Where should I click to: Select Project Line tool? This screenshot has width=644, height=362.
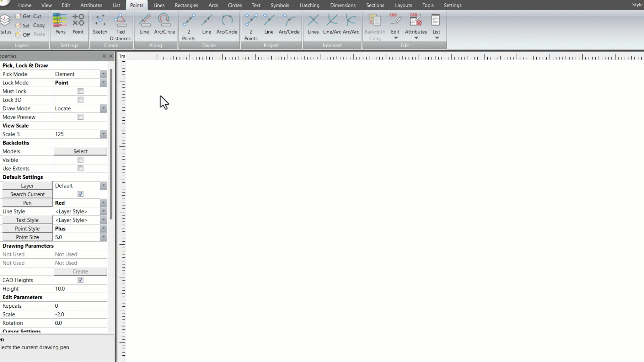(269, 24)
